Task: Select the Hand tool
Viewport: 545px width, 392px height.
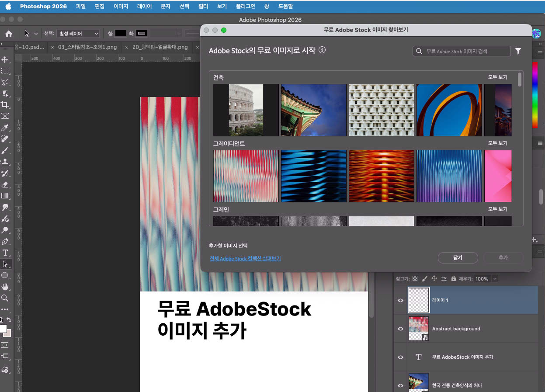Action: tap(5, 287)
